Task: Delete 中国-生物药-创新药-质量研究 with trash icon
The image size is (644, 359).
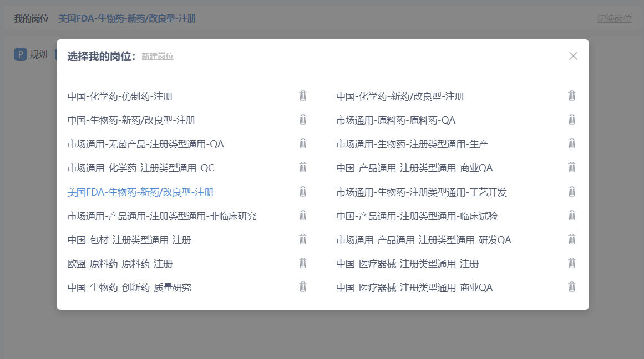Action: pos(303,287)
